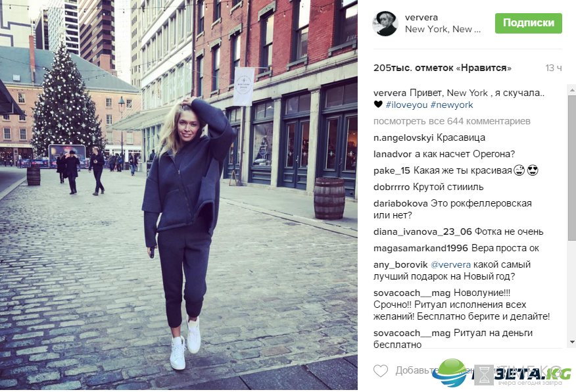576x392 pixels.
Task: Open ververa username in the header
Action: click(421, 17)
